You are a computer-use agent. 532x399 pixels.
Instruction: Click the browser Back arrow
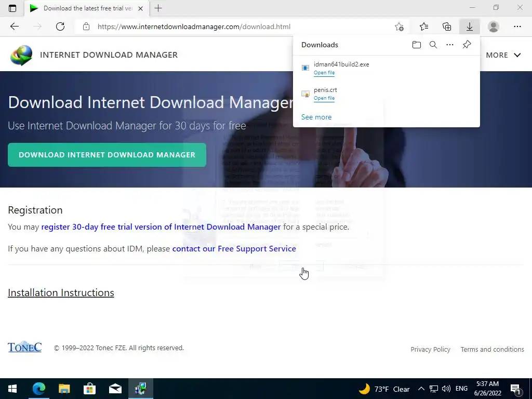[x=14, y=26]
